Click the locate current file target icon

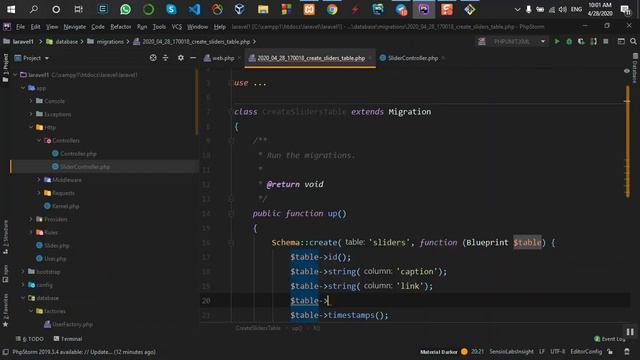(153, 58)
